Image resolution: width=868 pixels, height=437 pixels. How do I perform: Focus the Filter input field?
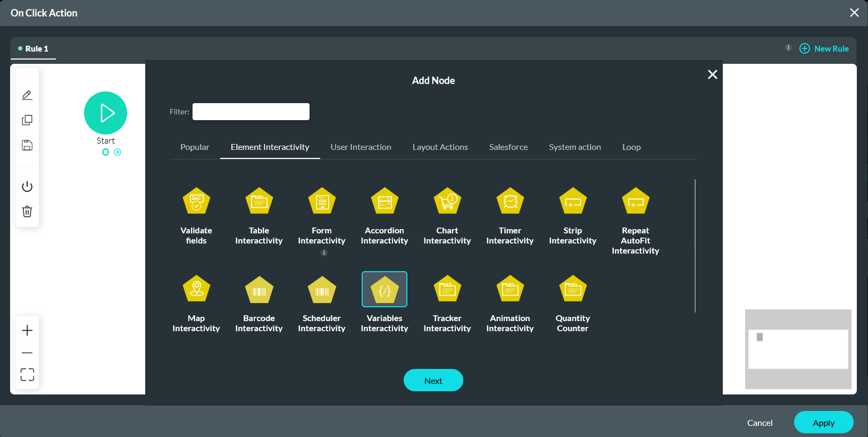[x=251, y=112]
